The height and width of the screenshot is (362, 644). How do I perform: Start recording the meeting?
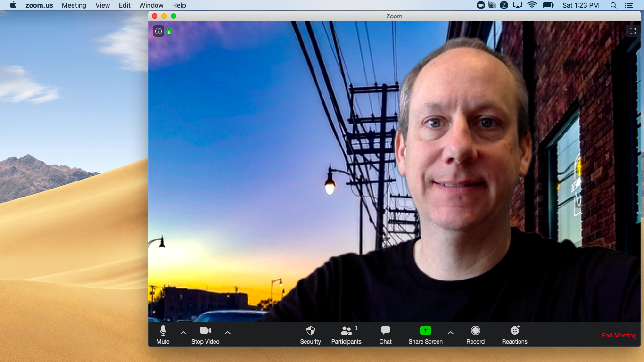(x=475, y=335)
